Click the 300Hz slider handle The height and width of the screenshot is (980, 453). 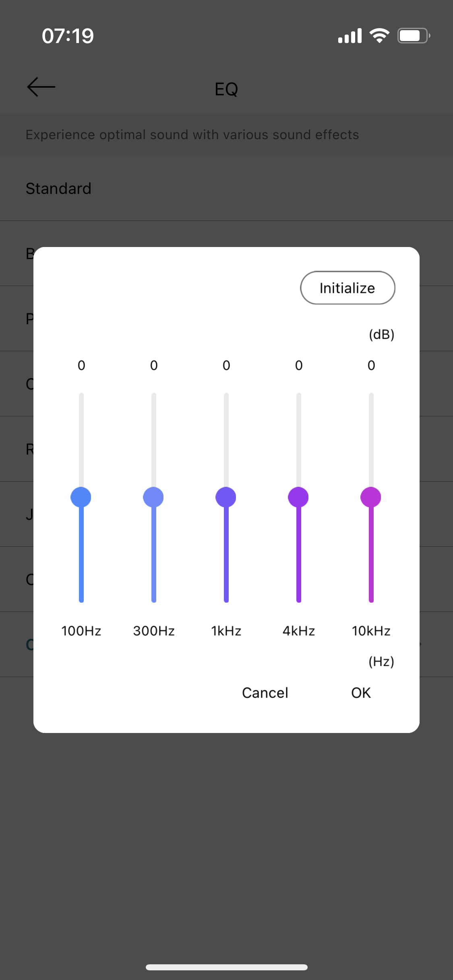pos(153,497)
